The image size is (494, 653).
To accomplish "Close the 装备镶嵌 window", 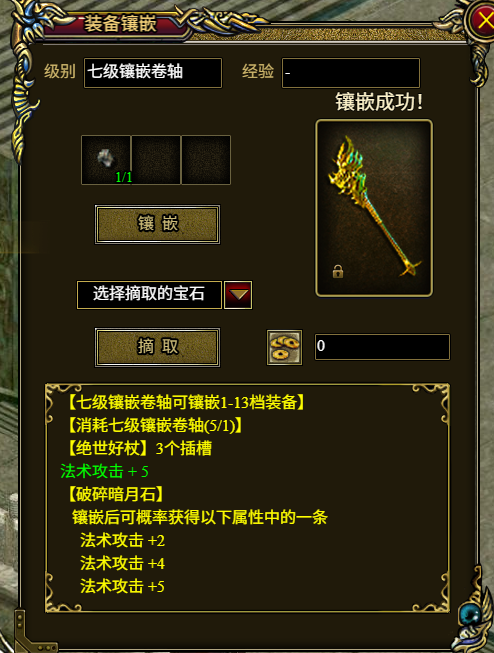I will tap(483, 20).
